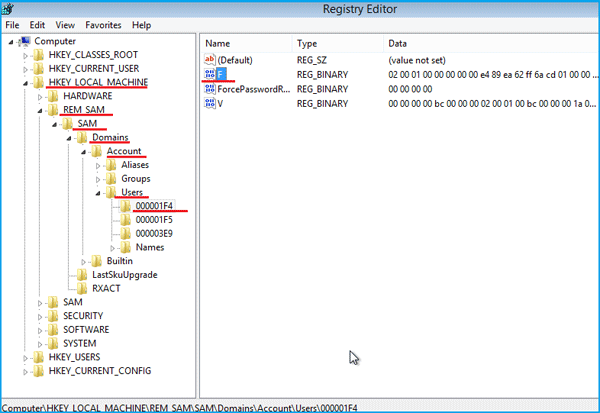Click the SYSTEM folder icon
Viewport: 600px width, 413px height.
pos(53,344)
